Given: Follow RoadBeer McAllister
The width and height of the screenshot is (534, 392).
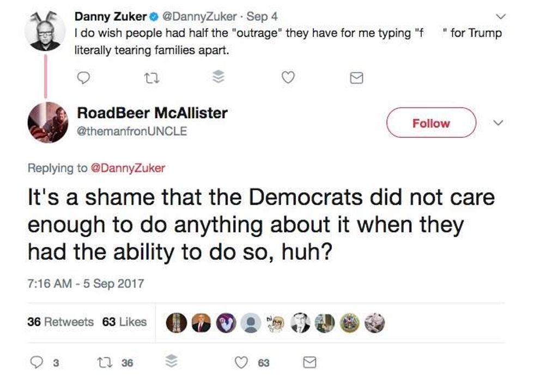Looking at the screenshot, I should pos(431,124).
